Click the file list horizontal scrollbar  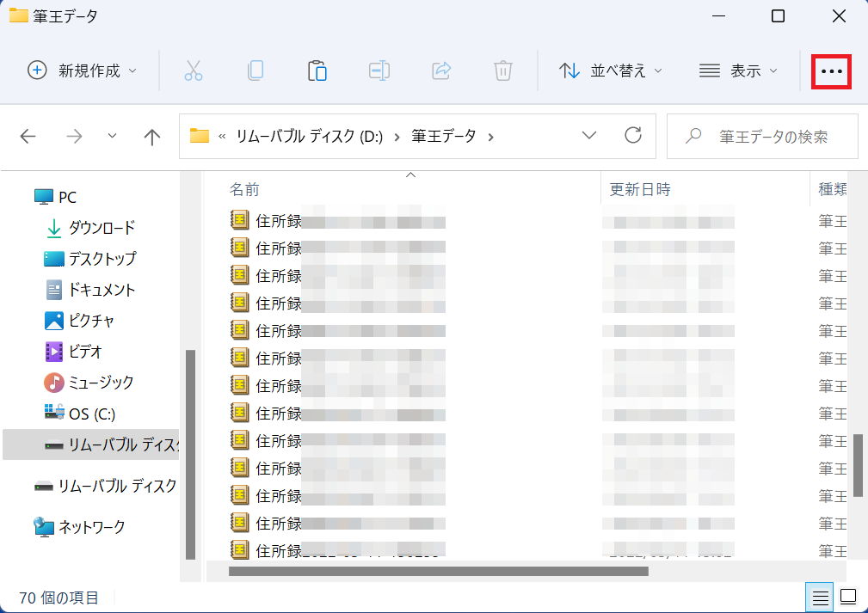(x=439, y=571)
